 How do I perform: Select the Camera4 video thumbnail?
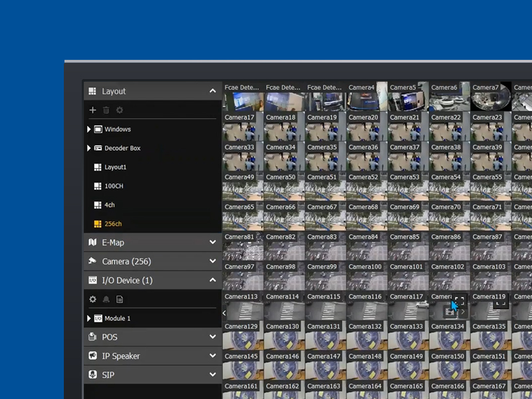366,101
